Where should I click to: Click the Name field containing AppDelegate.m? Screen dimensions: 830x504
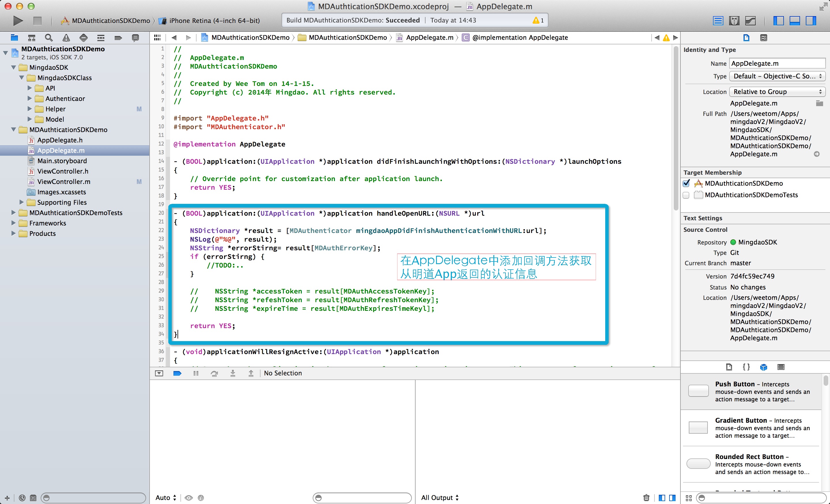(777, 63)
